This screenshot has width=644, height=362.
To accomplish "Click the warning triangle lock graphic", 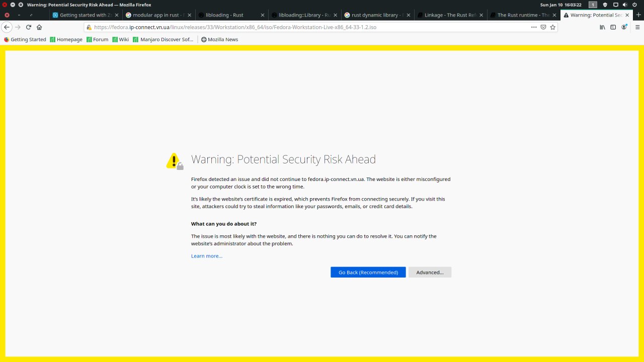I will 175,161.
